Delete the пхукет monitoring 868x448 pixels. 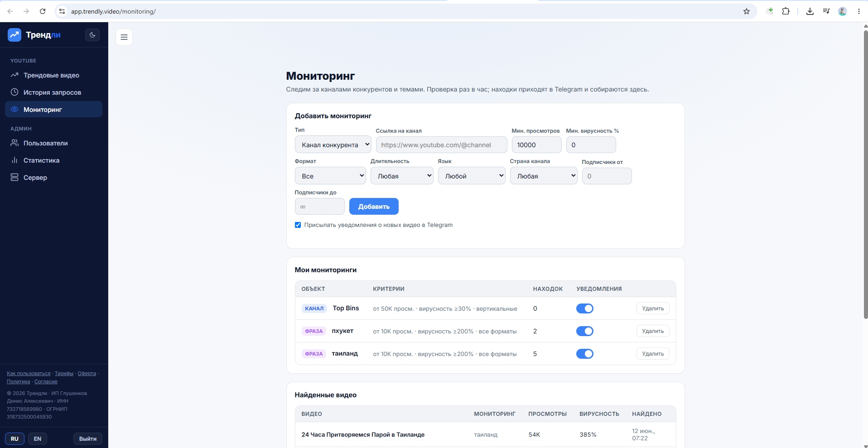point(653,331)
